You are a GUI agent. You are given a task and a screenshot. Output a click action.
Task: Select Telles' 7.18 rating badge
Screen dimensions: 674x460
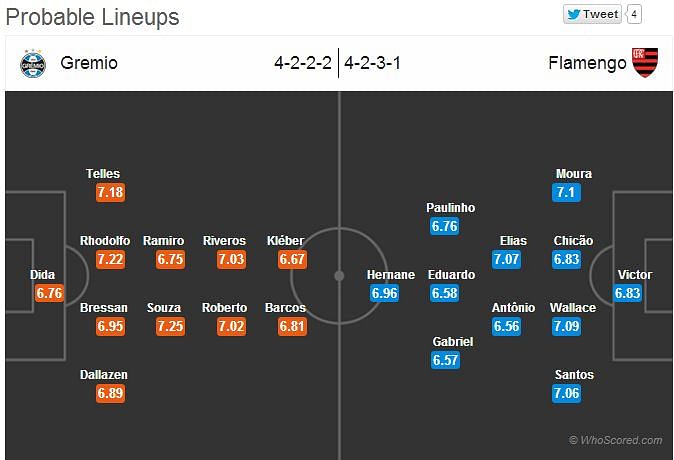pos(110,192)
